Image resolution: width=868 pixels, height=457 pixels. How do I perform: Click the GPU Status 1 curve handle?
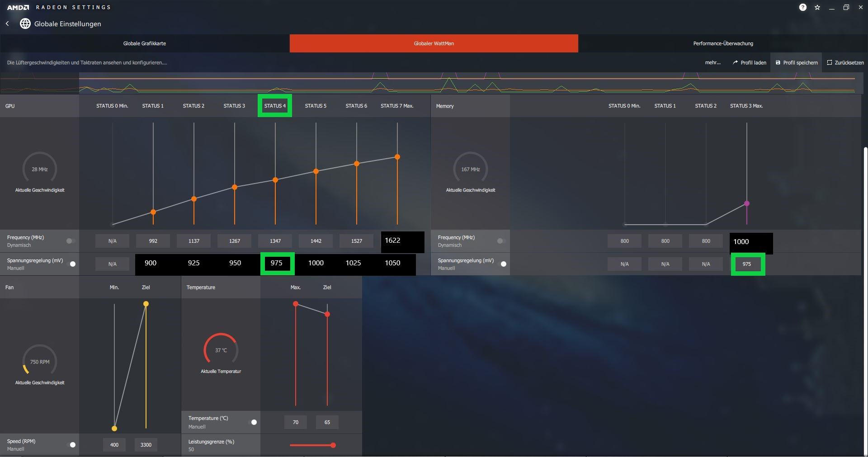click(153, 212)
